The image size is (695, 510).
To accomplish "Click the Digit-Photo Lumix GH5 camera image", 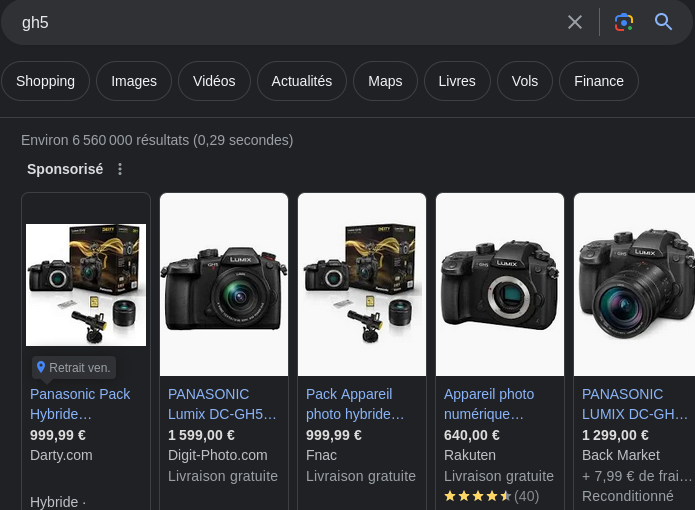I will pyautogui.click(x=224, y=284).
